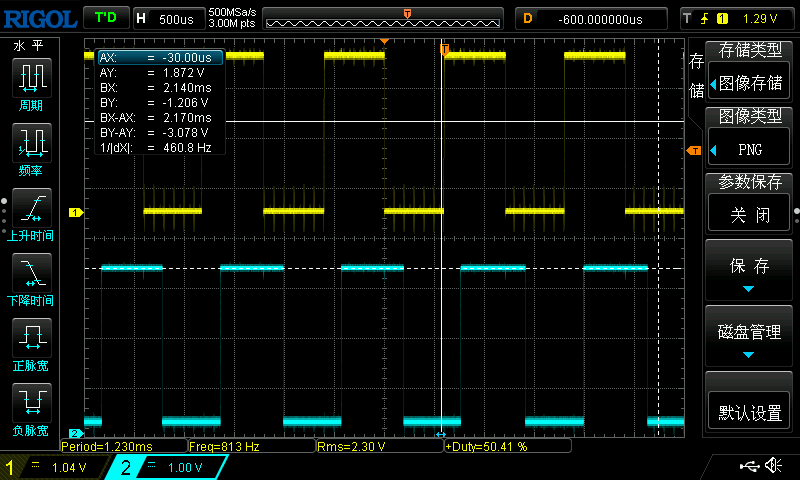Click the channel 2 scale 1.00 V
Image resolution: width=800 pixels, height=480 pixels.
click(185, 467)
